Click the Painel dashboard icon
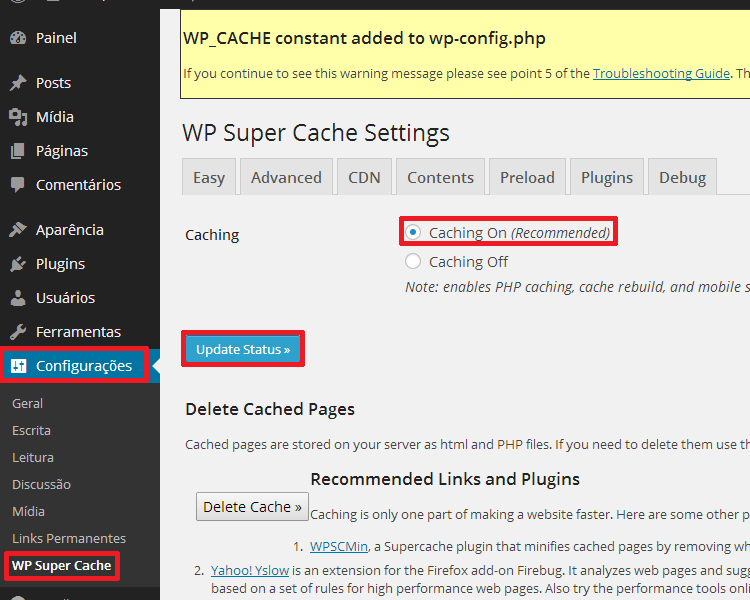Viewport: 750px width, 600px height. tap(18, 38)
